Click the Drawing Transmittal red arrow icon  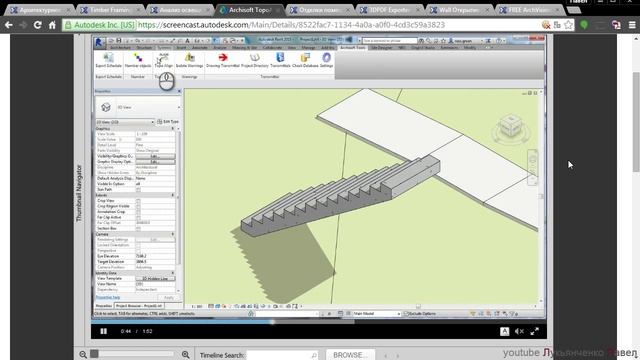222,58
